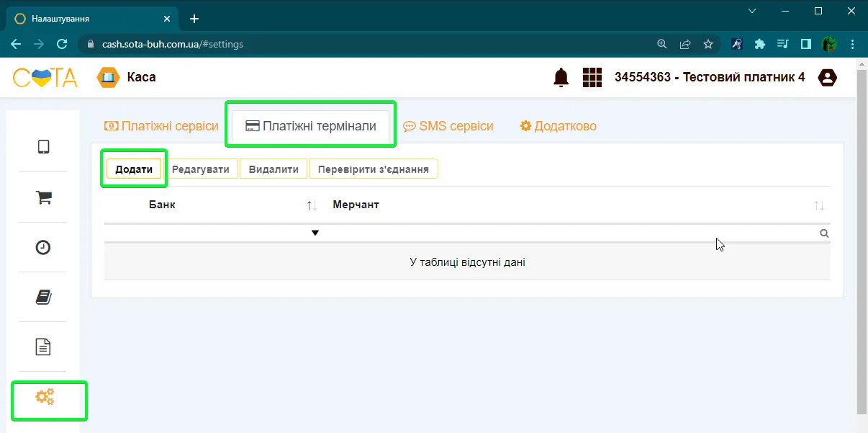Open the settings gears sidebar icon
868x433 pixels.
click(x=45, y=396)
